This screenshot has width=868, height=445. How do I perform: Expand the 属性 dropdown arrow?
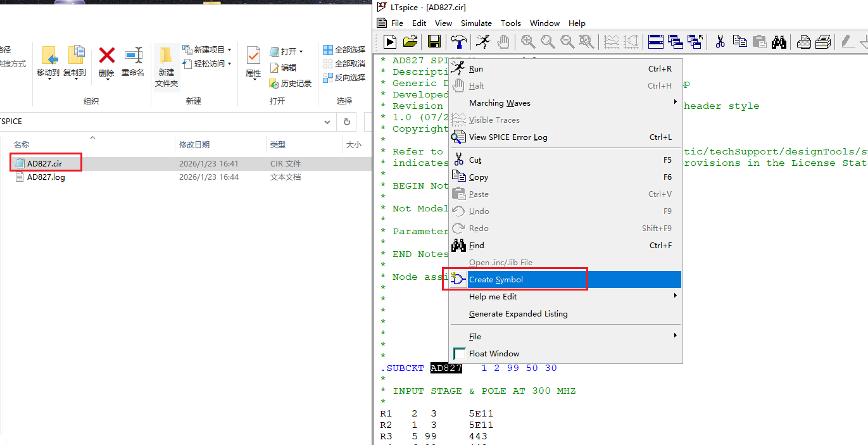click(x=253, y=81)
